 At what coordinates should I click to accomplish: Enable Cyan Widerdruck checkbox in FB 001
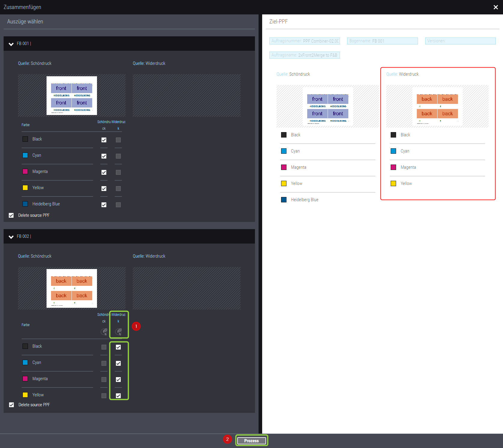click(118, 156)
